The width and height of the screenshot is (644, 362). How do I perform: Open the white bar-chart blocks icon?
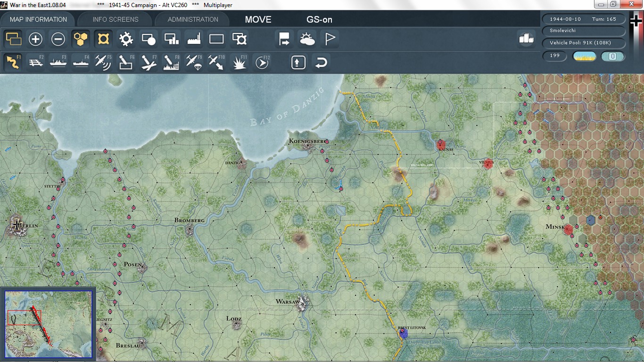click(526, 39)
